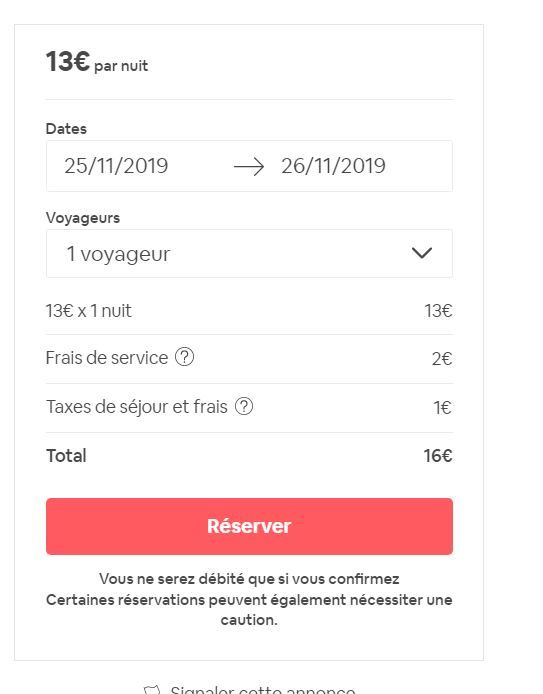Viewport: 543px width, 694px height.
Task: Open the Signaler cette annonce link
Action: 262,690
